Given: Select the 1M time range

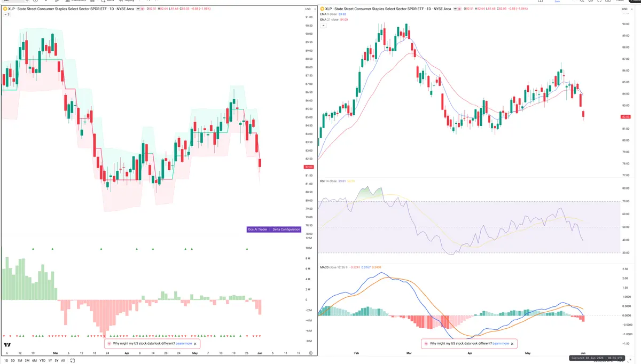Looking at the screenshot, I should pos(20,361).
